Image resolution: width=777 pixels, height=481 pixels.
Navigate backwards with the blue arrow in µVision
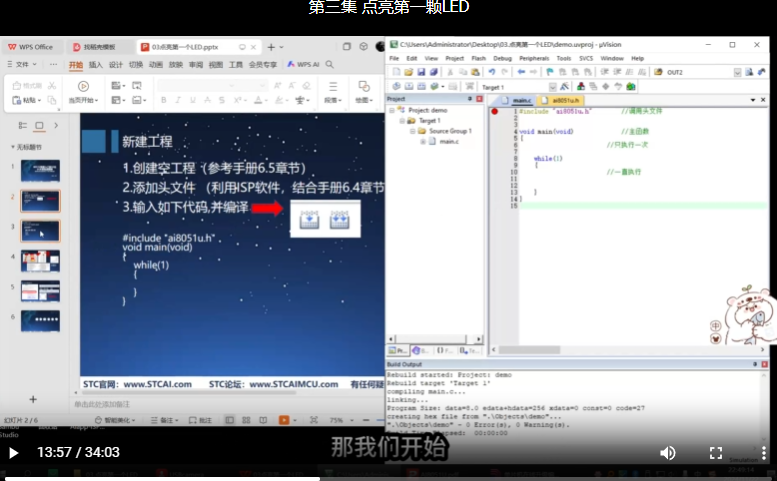coord(521,72)
